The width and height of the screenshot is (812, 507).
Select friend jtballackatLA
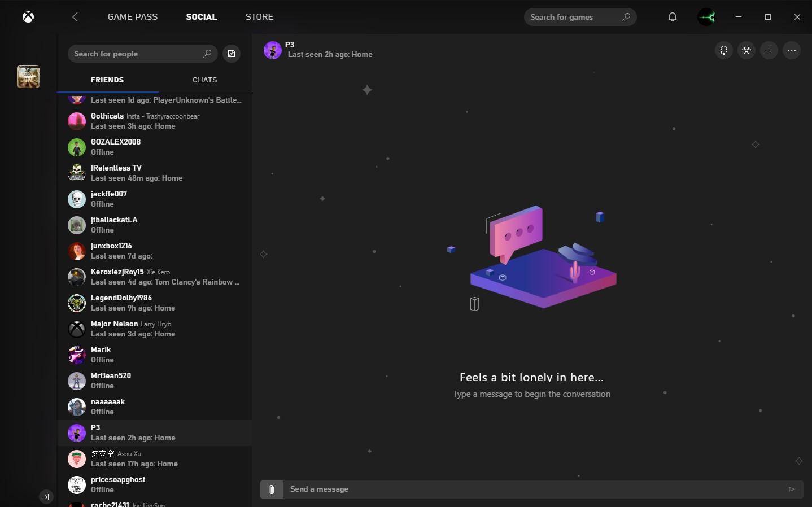tap(155, 225)
